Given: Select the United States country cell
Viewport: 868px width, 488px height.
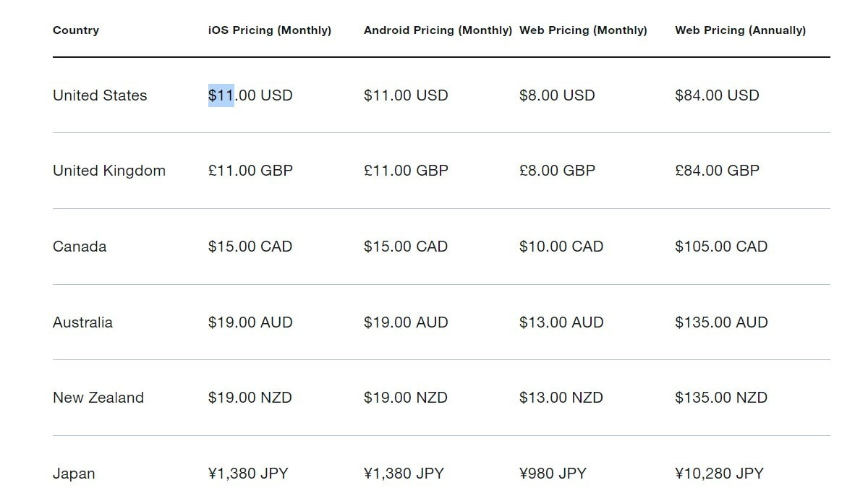Looking at the screenshot, I should 100,95.
